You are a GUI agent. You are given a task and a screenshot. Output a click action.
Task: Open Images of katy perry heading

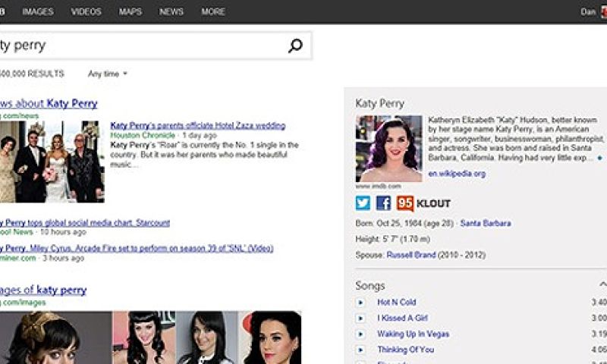point(43,290)
